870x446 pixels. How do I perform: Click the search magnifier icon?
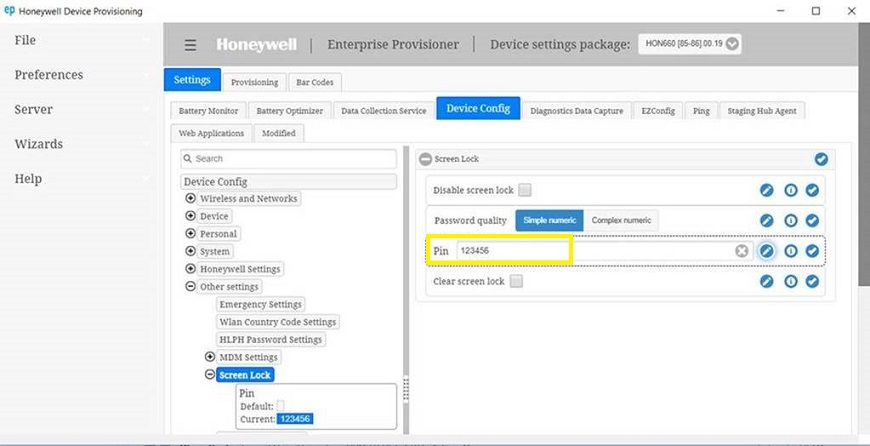[188, 159]
